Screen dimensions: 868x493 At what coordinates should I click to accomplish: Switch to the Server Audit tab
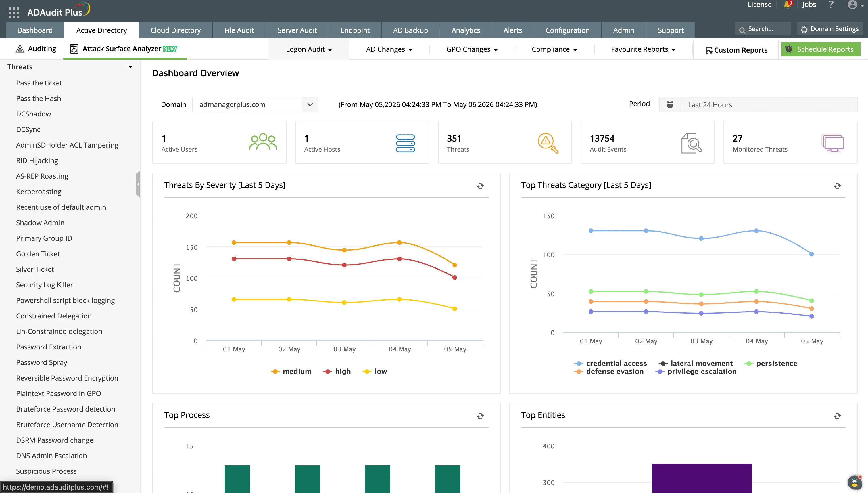pos(297,30)
